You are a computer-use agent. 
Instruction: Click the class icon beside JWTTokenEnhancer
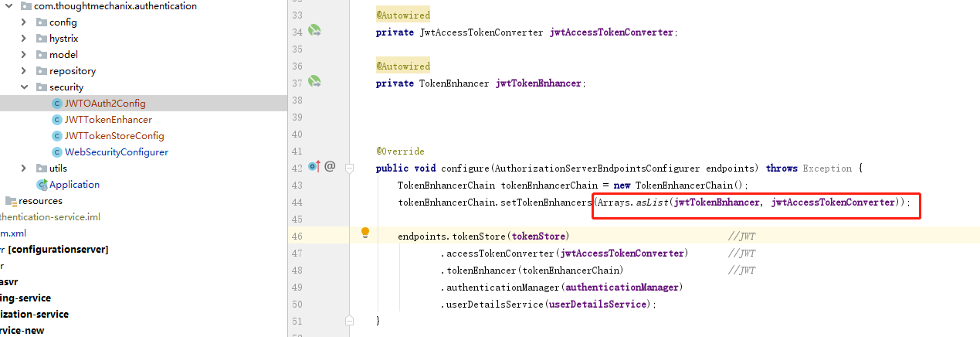[56, 120]
